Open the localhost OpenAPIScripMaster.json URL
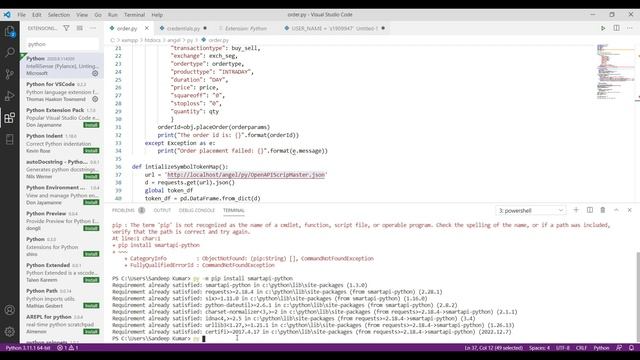640x360 pixels. pyautogui.click(x=246, y=175)
